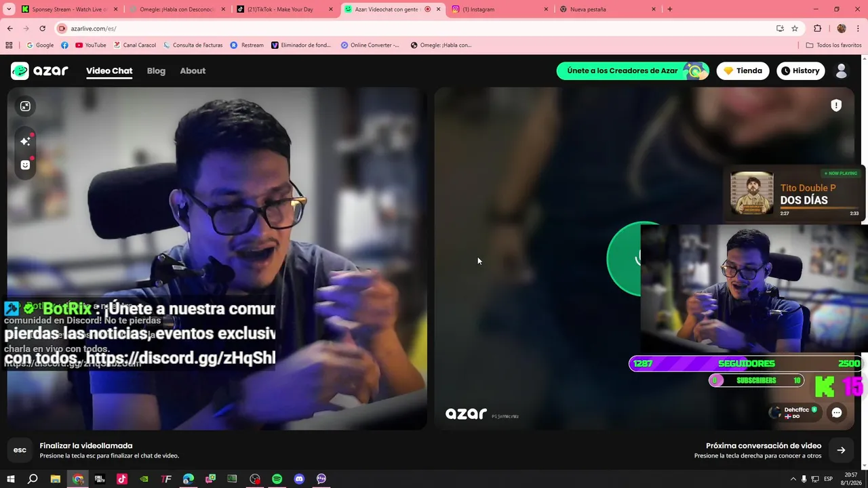Open tab search dropdown arrow
This screenshot has height=488, width=868.
[9, 9]
